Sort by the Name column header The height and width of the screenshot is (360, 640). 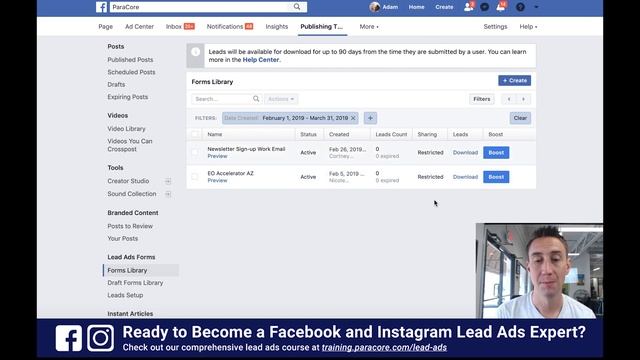[215, 134]
